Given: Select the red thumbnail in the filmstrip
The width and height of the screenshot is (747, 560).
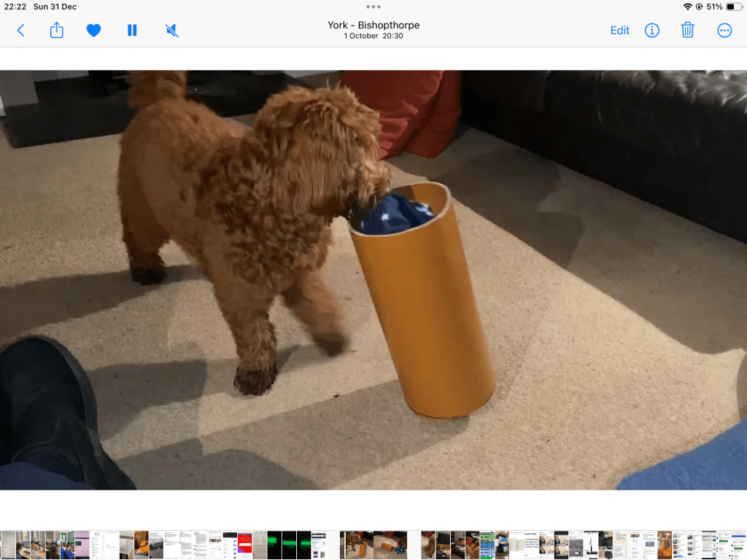Looking at the screenshot, I should pyautogui.click(x=244, y=545).
